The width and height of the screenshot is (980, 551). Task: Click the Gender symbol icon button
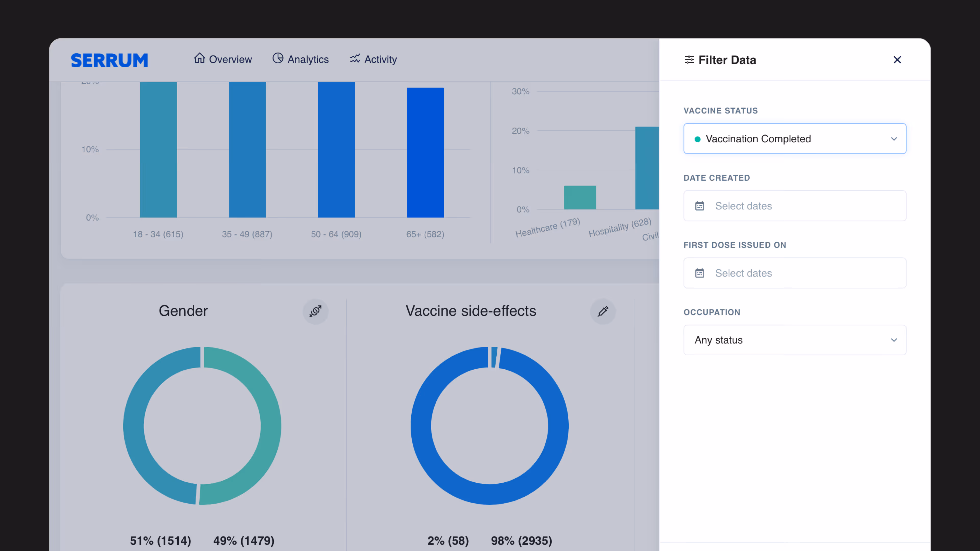tap(315, 311)
